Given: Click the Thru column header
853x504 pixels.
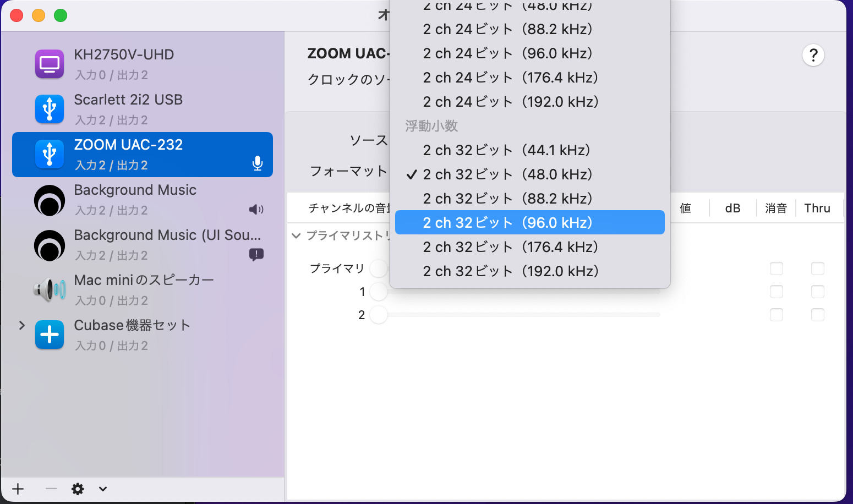Looking at the screenshot, I should (817, 208).
